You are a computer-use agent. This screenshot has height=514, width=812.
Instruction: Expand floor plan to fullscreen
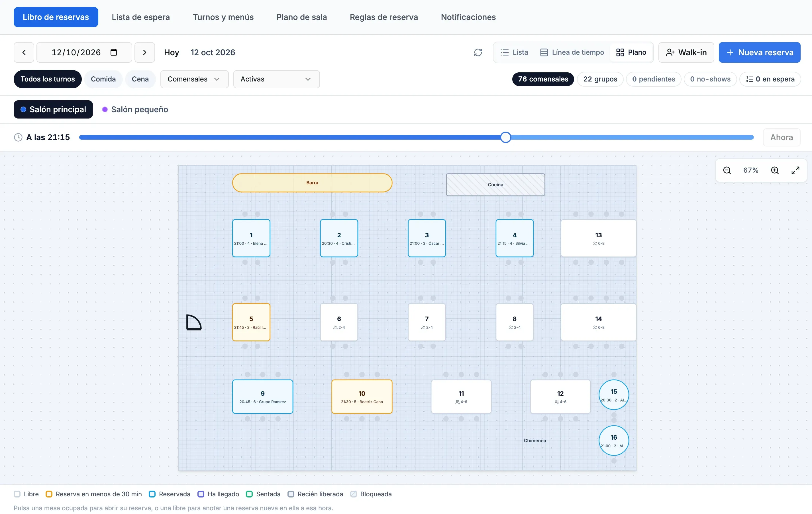(795, 170)
